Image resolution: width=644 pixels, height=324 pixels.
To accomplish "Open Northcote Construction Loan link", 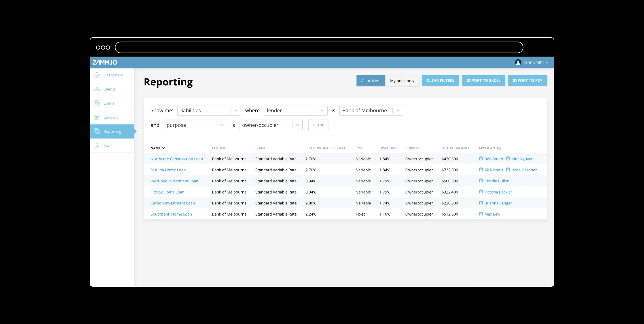I will pos(177,159).
